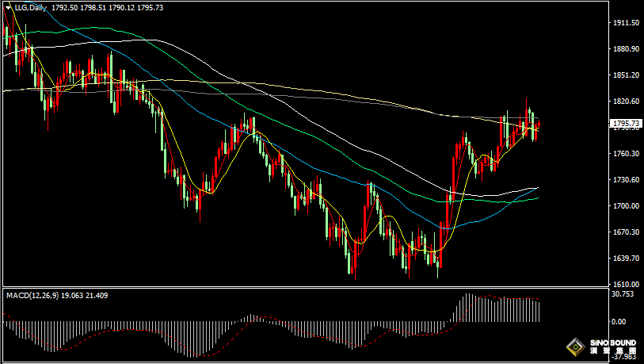
Task: Click the MACD(12,26,9) indicator label
Action: pyautogui.click(x=32, y=295)
